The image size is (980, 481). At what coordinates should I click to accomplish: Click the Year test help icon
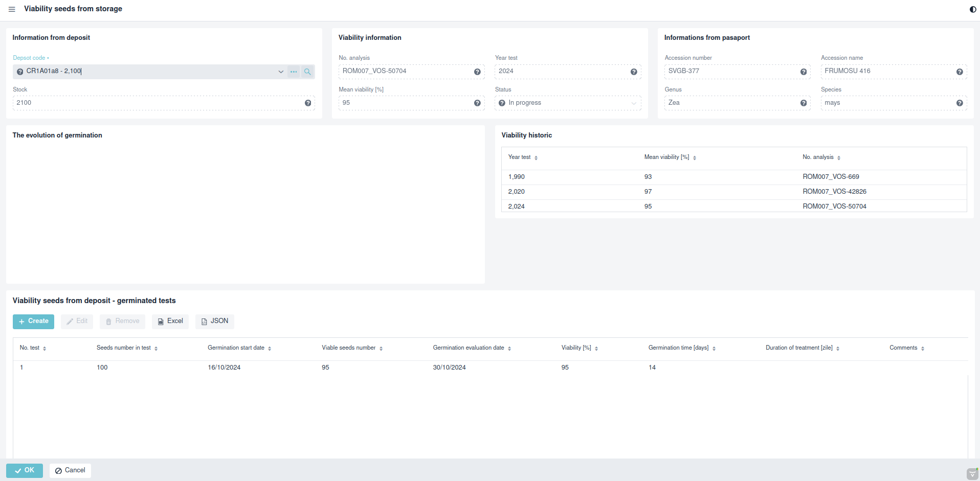[634, 72]
